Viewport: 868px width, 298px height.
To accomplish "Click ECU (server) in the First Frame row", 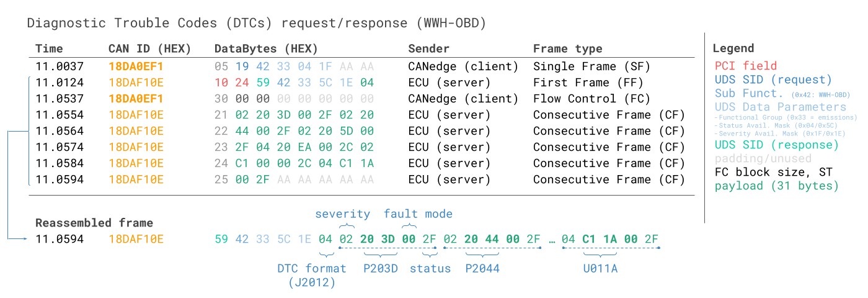I will [x=449, y=83].
